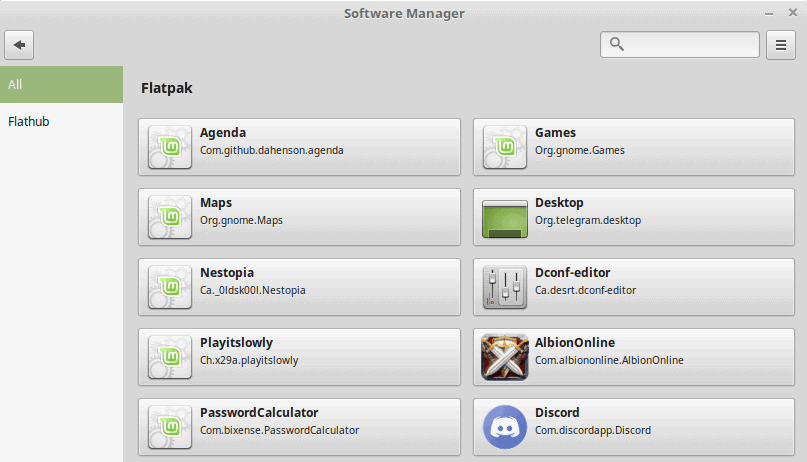The image size is (807, 462).
Task: Click the AlbionOnline crossed swords icon
Action: pyautogui.click(x=504, y=357)
